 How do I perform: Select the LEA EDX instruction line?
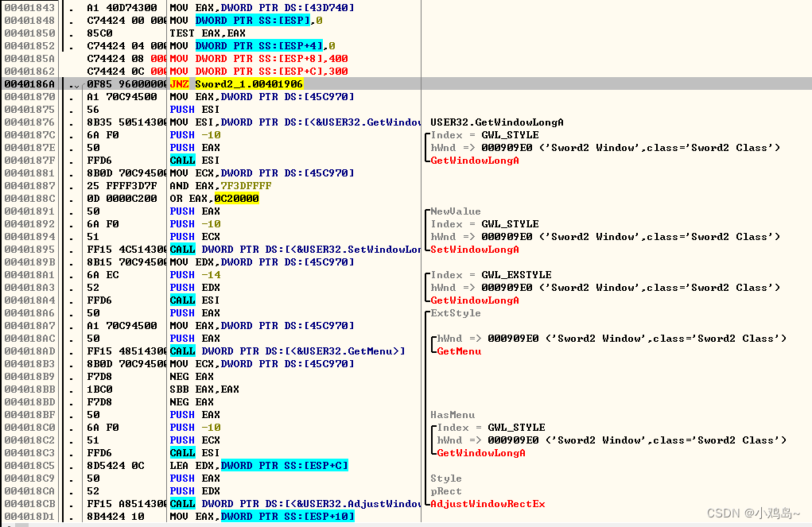pyautogui.click(x=258, y=466)
